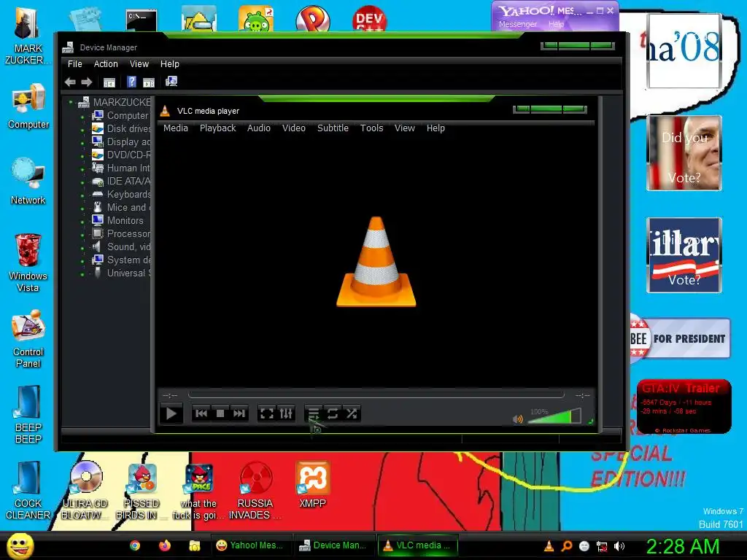Launch Firefox from the taskbar

(x=165, y=545)
